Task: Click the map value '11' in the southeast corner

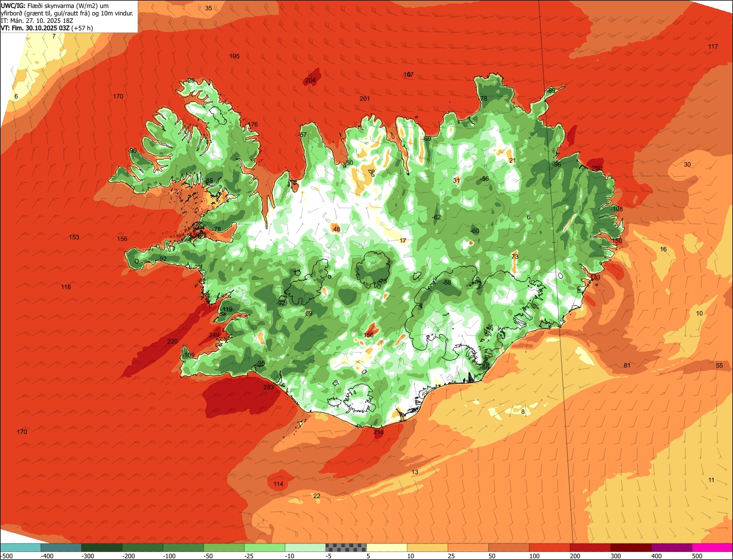Action: pos(711,480)
